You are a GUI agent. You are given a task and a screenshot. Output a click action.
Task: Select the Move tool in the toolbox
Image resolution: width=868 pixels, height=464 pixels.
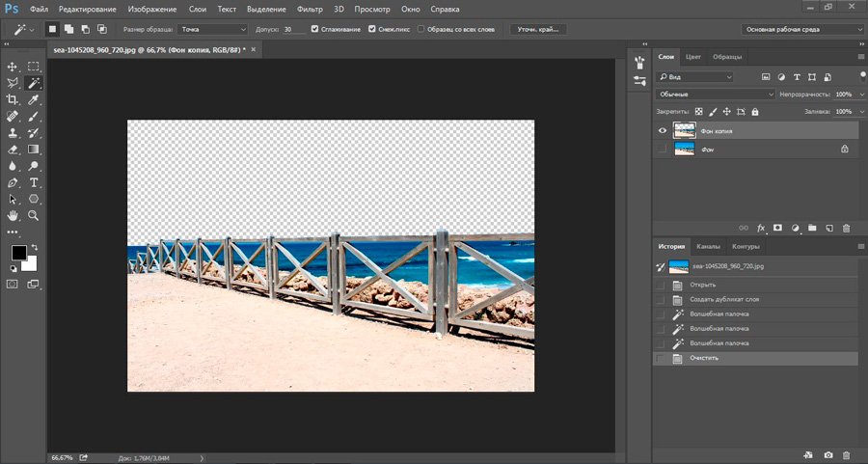[13, 67]
